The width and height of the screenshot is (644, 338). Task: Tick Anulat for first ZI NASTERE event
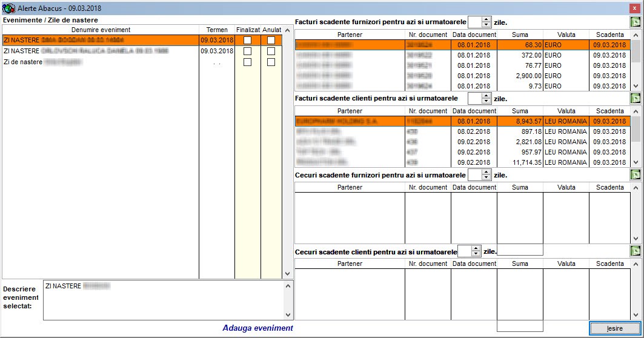point(271,40)
